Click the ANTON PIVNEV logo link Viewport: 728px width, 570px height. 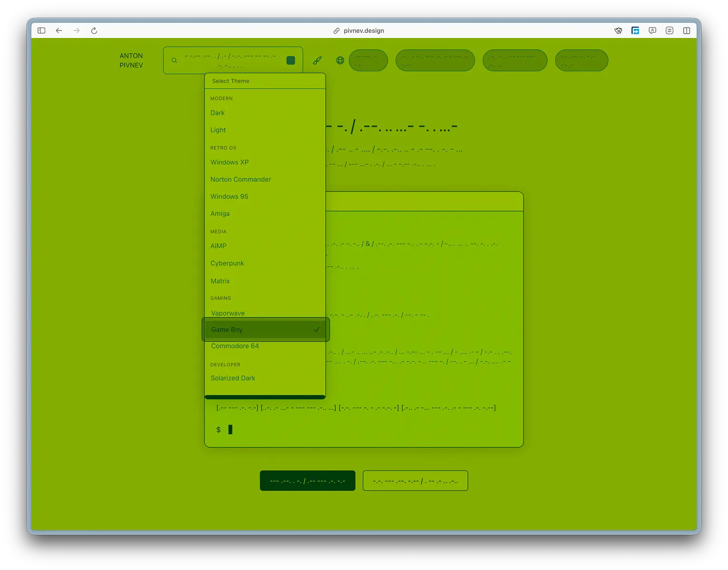(131, 60)
